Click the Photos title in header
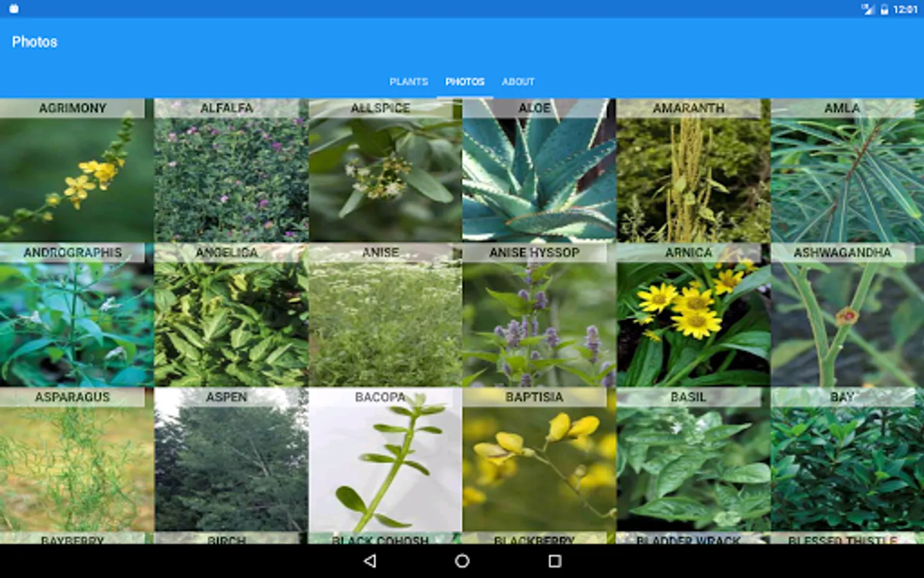Viewport: 924px width, 578px height. (35, 42)
